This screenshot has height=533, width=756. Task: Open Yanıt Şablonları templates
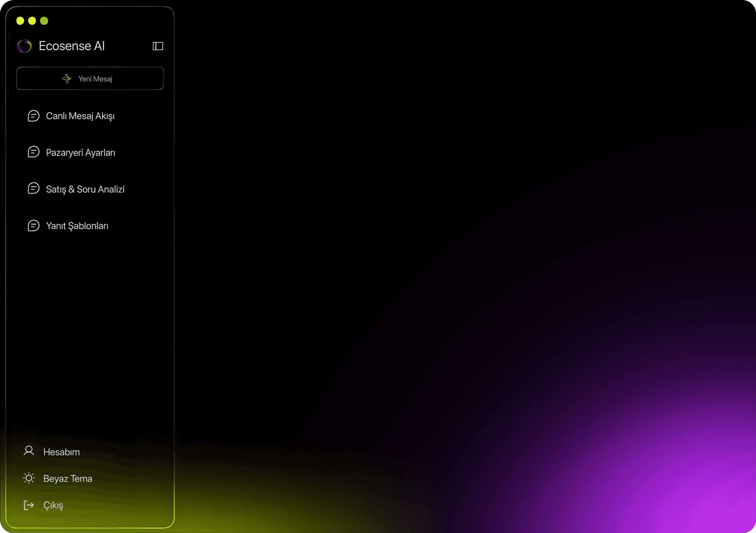tap(77, 226)
